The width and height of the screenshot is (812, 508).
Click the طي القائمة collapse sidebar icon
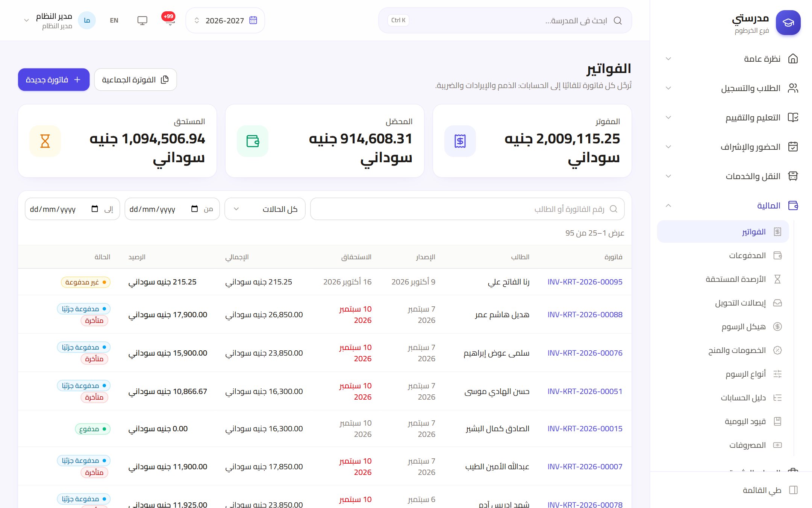(x=793, y=490)
